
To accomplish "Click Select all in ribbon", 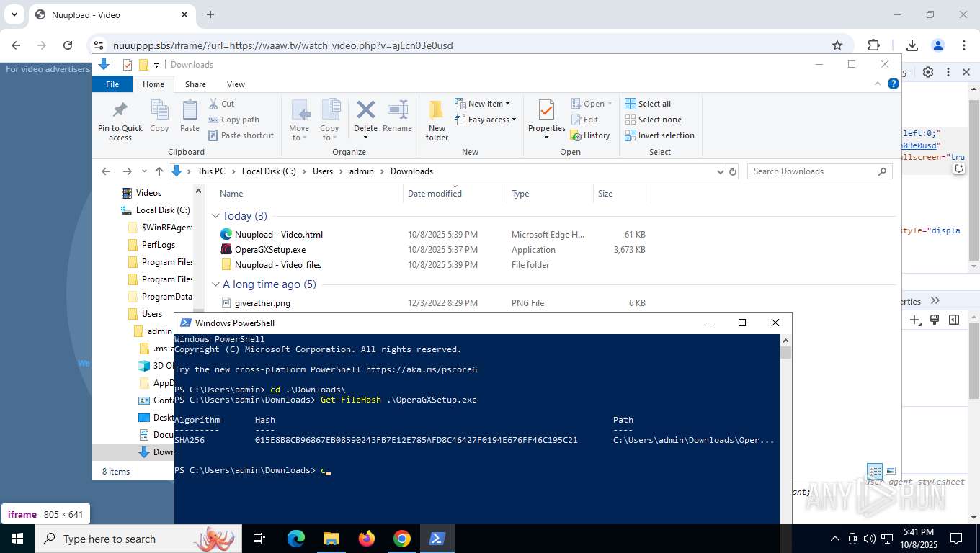I will 648,104.
